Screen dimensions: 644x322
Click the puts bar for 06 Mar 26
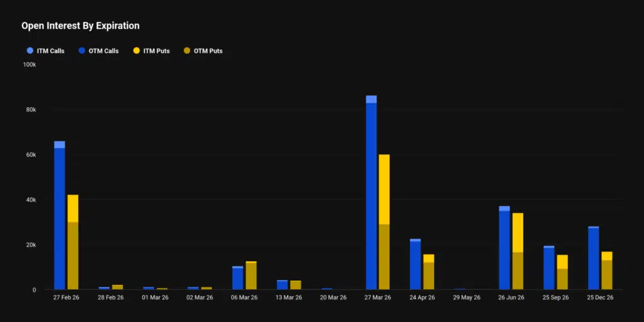pos(251,276)
